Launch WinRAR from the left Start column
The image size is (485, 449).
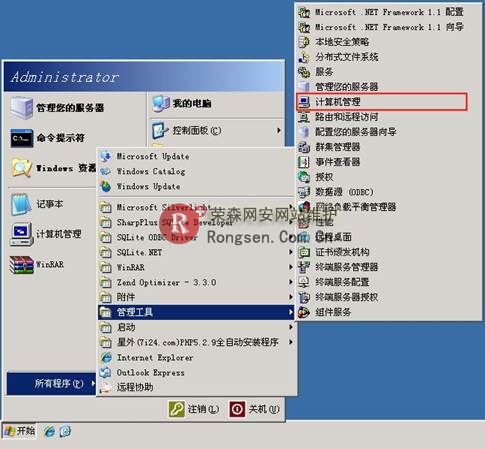click(x=37, y=265)
